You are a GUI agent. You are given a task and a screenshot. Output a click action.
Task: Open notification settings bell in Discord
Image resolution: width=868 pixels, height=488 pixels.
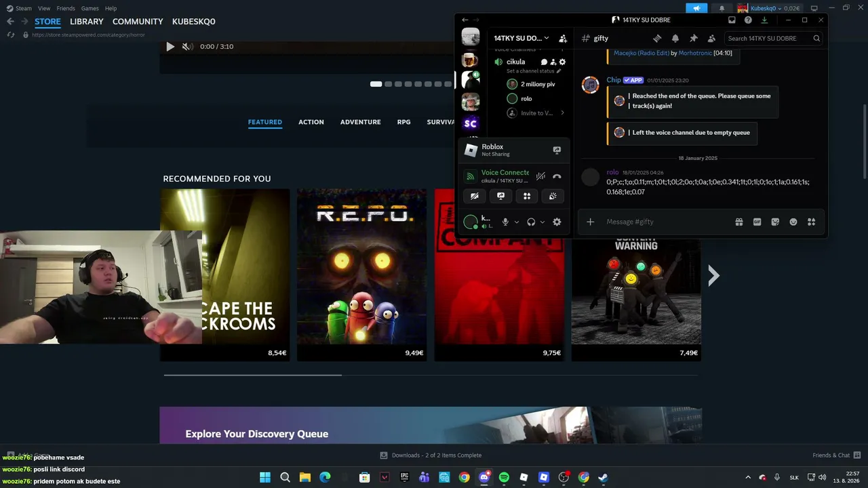[x=675, y=39]
